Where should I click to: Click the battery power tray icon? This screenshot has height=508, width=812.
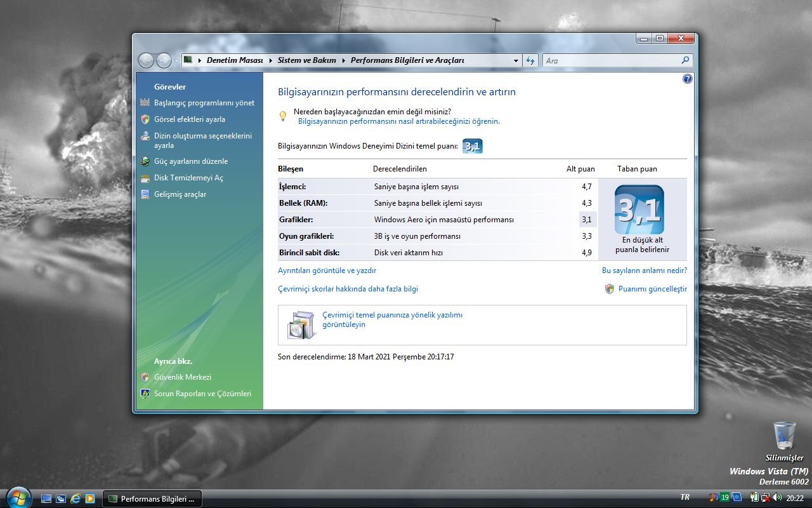coord(755,498)
